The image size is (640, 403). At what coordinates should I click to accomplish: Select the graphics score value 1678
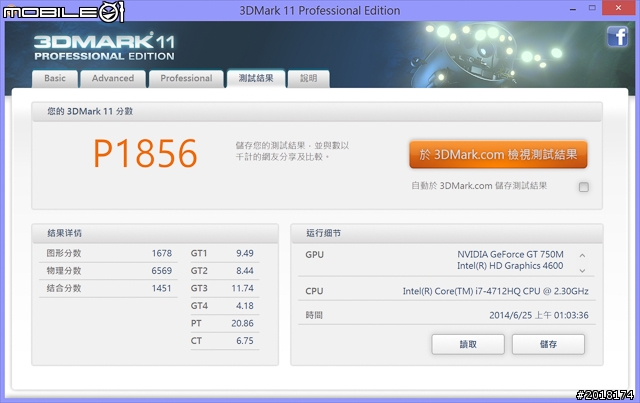(162, 253)
